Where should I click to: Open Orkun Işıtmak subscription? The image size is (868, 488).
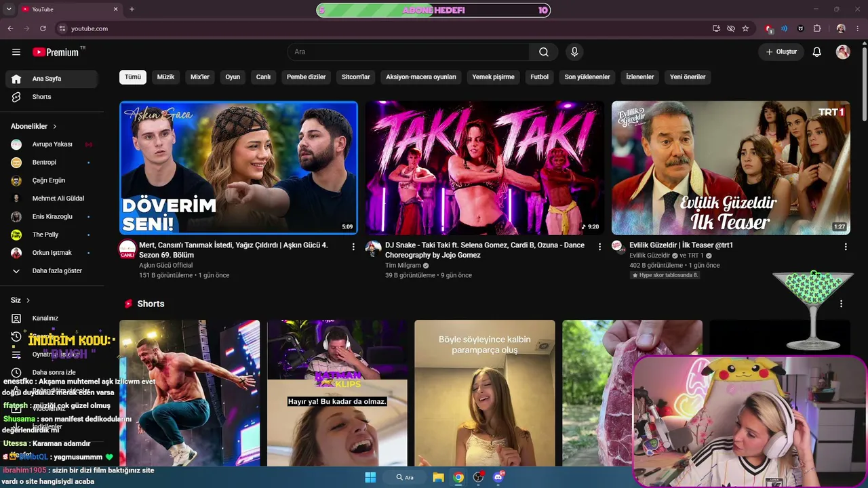point(52,253)
